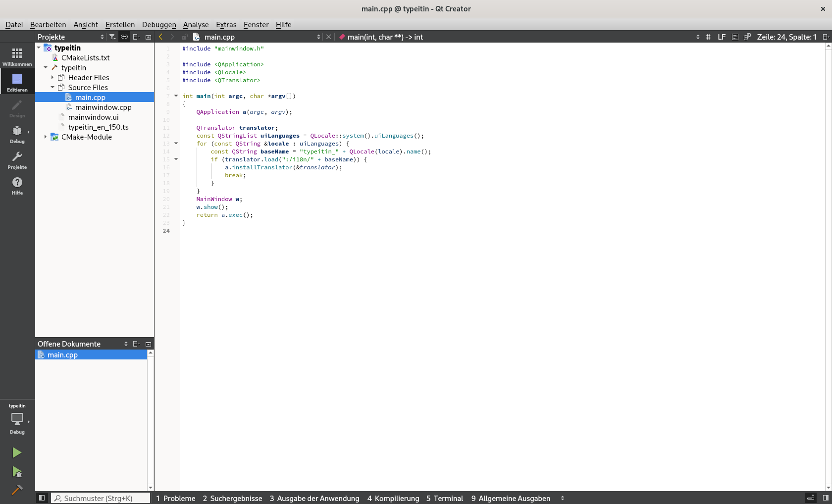Image resolution: width=832 pixels, height=504 pixels.
Task: Fold the if block at line 15
Action: [x=176, y=159]
